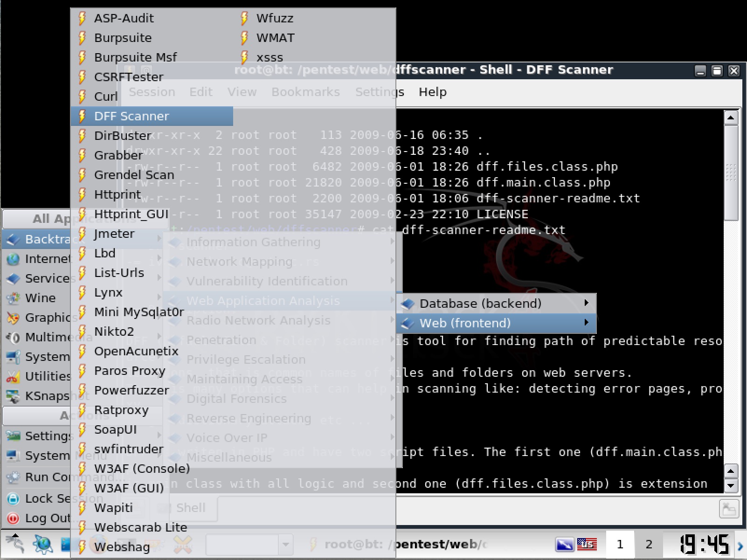
Task: Click the WMAT lightning icon
Action: (244, 38)
